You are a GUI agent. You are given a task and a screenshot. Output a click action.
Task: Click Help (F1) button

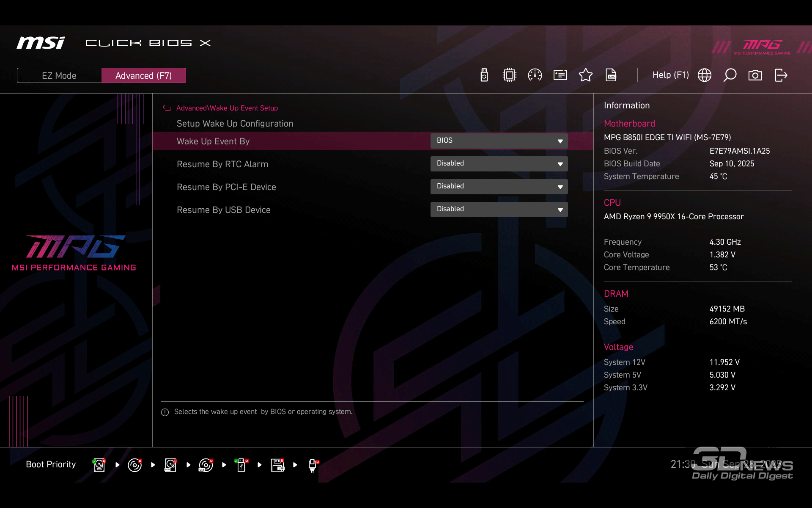click(671, 75)
